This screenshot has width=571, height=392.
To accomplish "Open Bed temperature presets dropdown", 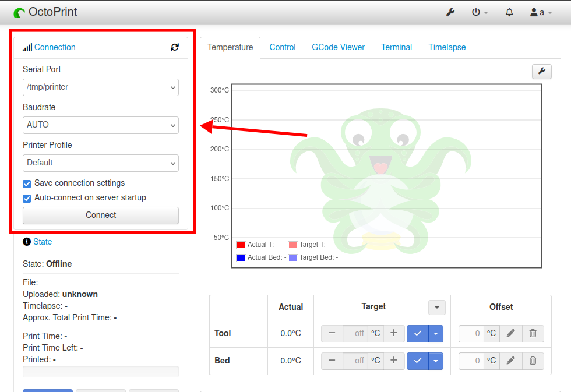I will (x=436, y=361).
